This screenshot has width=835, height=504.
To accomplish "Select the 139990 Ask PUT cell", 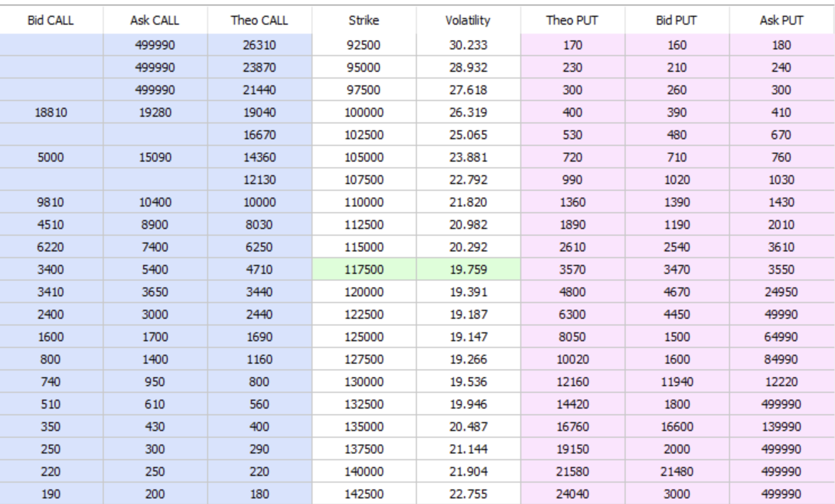I will click(x=781, y=427).
